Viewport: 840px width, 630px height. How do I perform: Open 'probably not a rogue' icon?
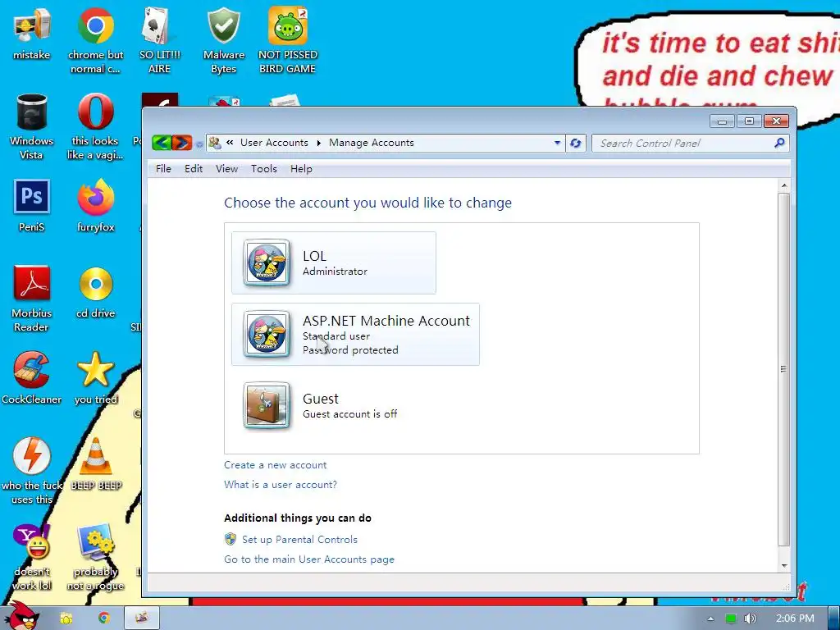[95, 557]
